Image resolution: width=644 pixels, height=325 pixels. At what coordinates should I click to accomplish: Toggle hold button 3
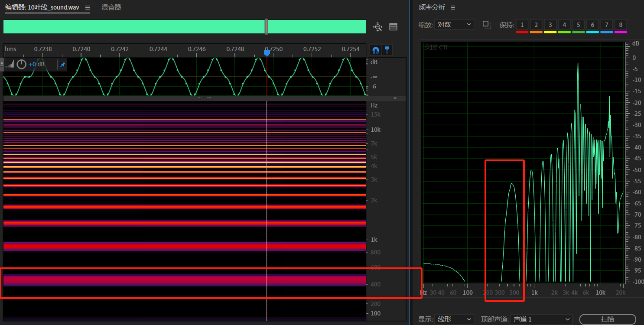tap(550, 25)
